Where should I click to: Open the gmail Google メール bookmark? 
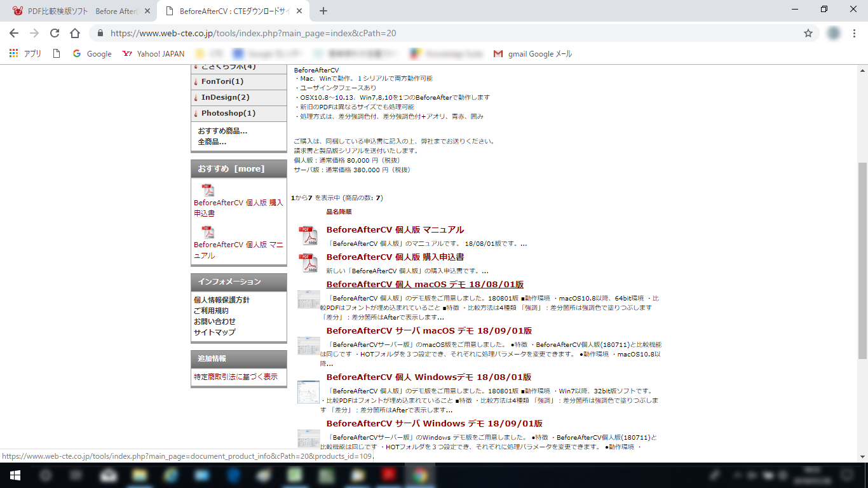pyautogui.click(x=532, y=54)
